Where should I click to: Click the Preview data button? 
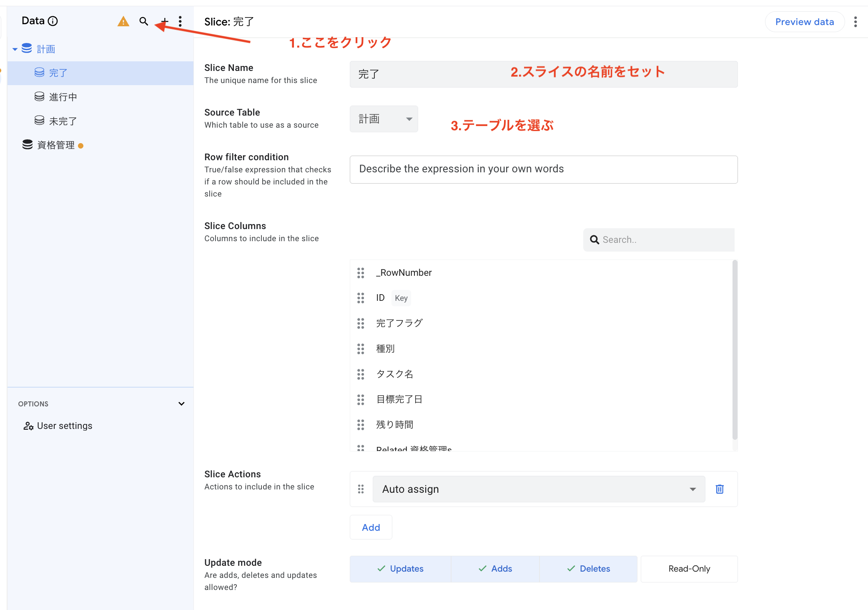(x=804, y=22)
